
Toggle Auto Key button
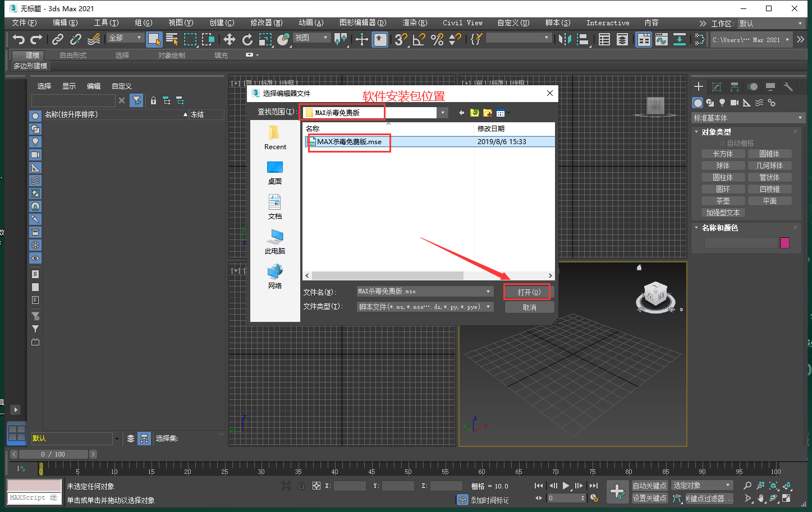[650, 485]
